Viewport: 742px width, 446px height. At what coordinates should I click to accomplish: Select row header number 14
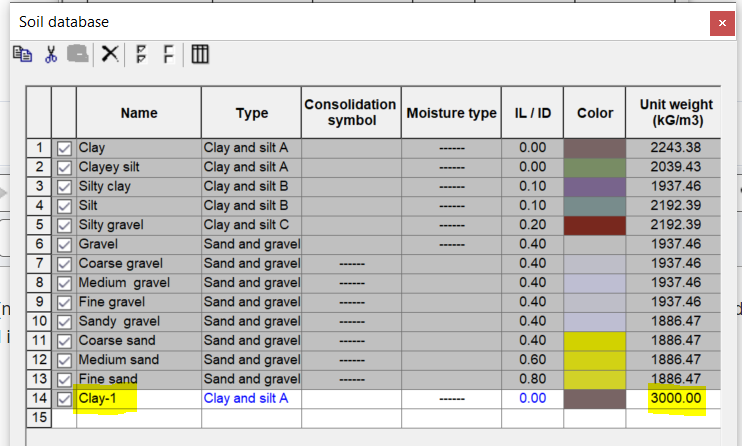pyautogui.click(x=39, y=399)
